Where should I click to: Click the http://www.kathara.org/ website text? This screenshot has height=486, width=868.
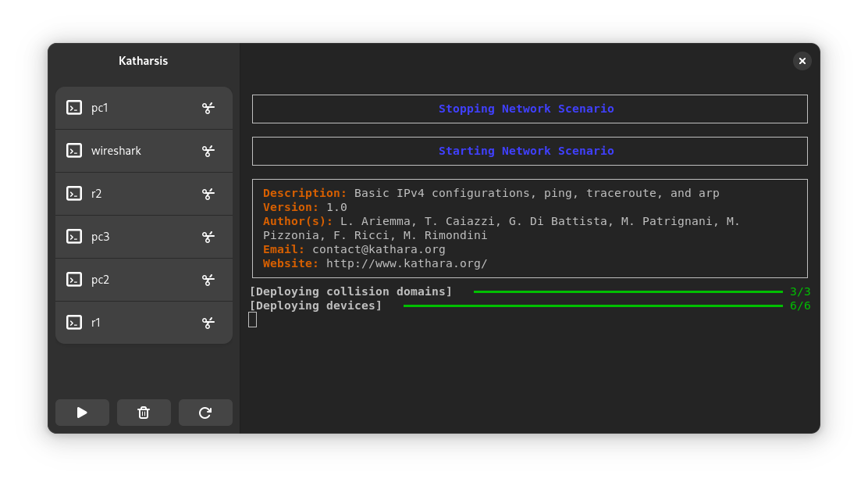[x=407, y=264]
